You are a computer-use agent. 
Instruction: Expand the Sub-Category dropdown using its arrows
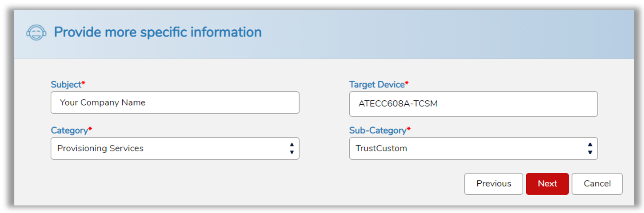pyautogui.click(x=590, y=149)
